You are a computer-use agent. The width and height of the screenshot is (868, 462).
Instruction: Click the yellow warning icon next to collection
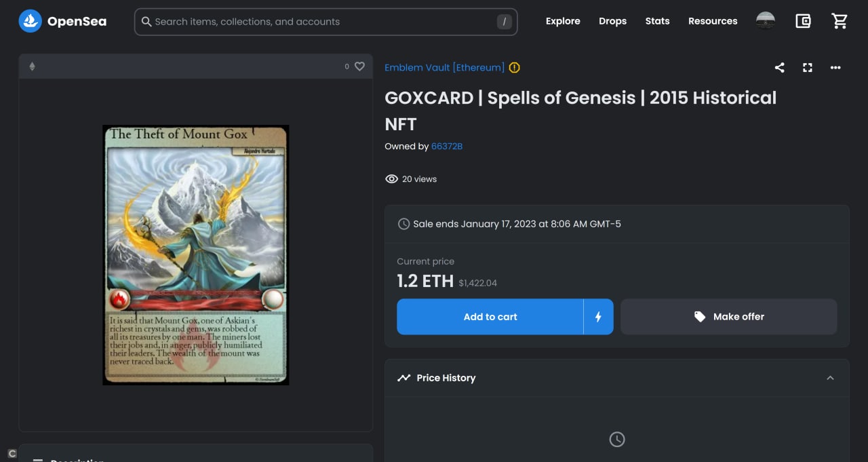515,67
